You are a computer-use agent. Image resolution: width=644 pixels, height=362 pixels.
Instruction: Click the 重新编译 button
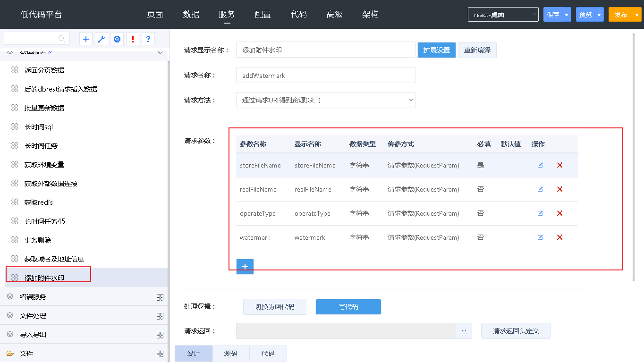(x=477, y=50)
